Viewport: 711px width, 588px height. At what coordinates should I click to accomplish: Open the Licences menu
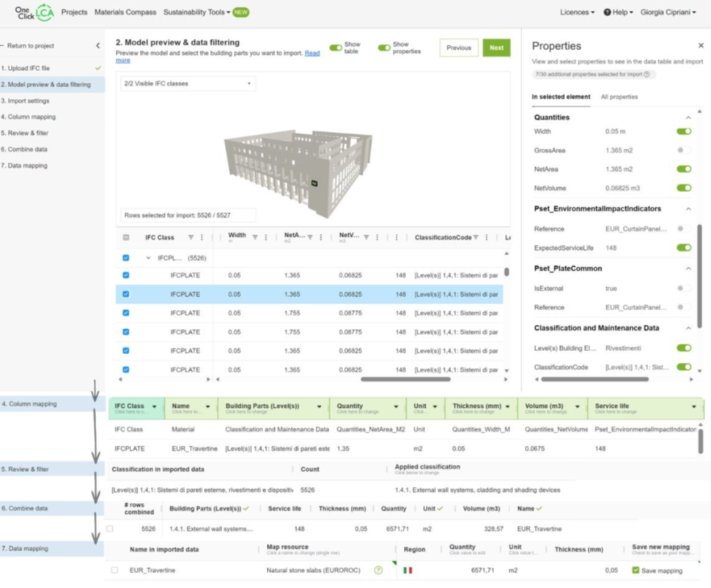click(577, 12)
